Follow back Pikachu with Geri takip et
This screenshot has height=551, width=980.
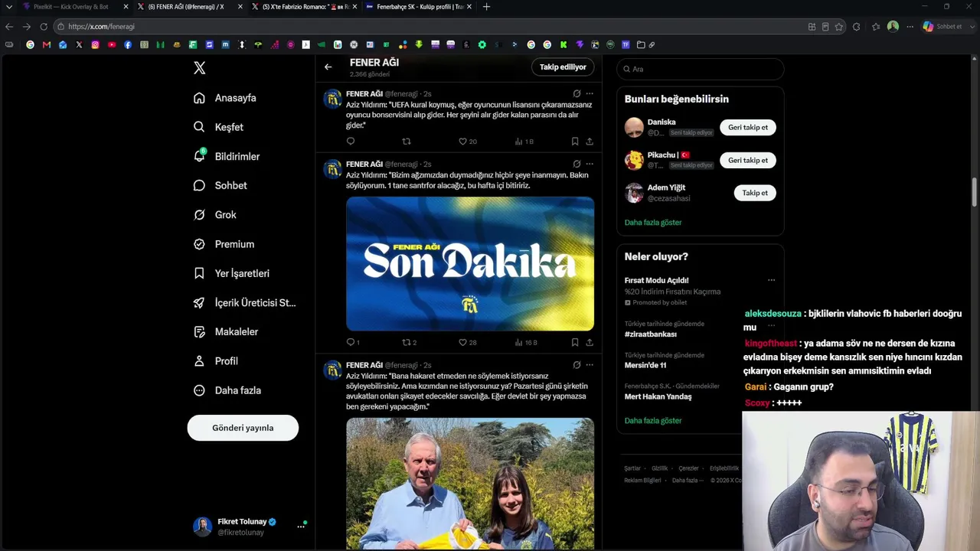(x=748, y=161)
